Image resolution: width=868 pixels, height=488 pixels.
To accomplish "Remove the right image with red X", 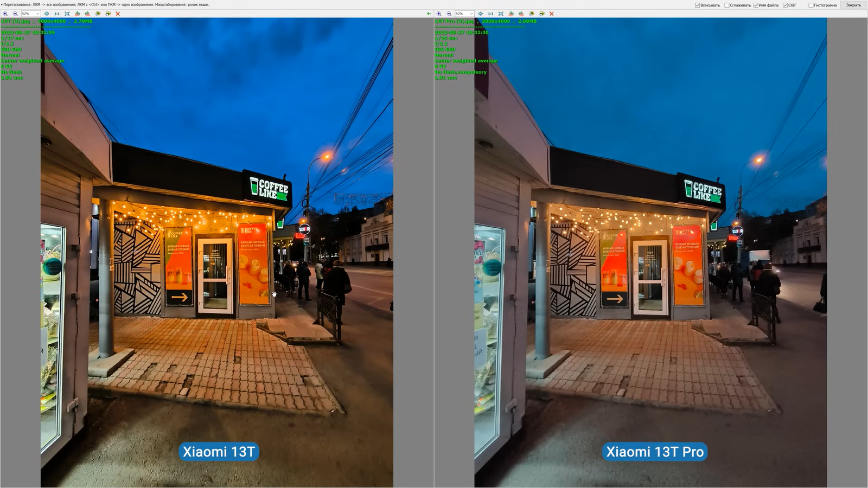I will click(552, 14).
